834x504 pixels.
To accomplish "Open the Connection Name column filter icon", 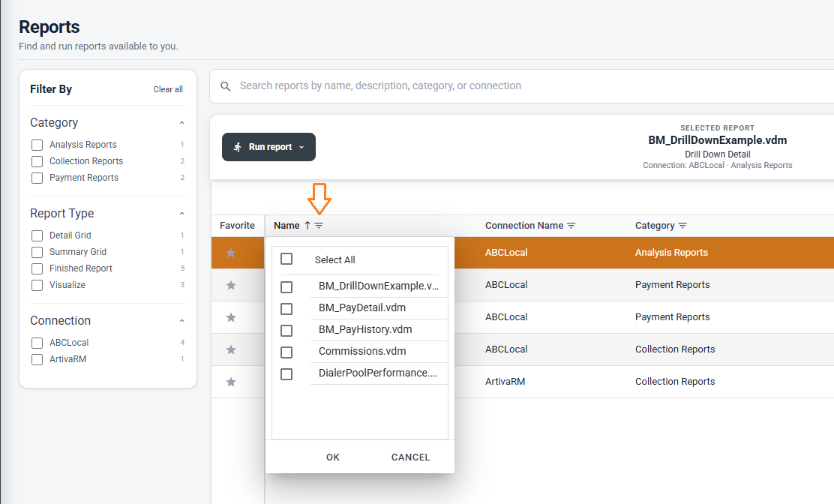I will (571, 226).
